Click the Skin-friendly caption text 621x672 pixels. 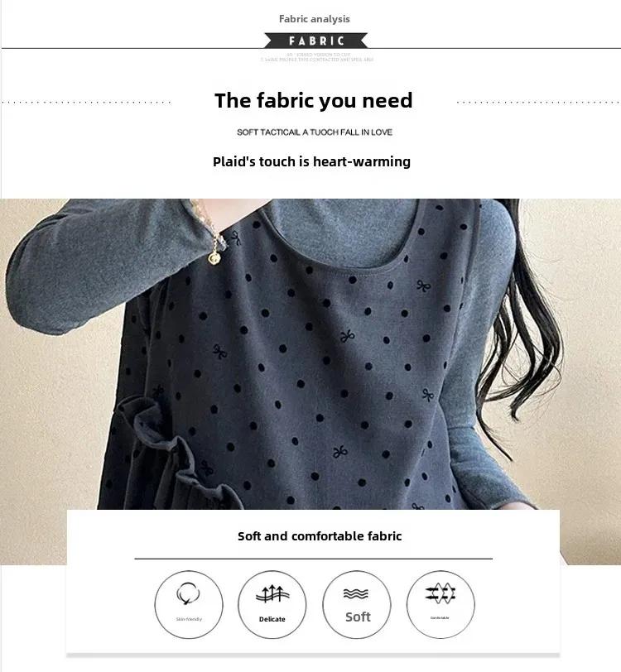click(x=189, y=619)
